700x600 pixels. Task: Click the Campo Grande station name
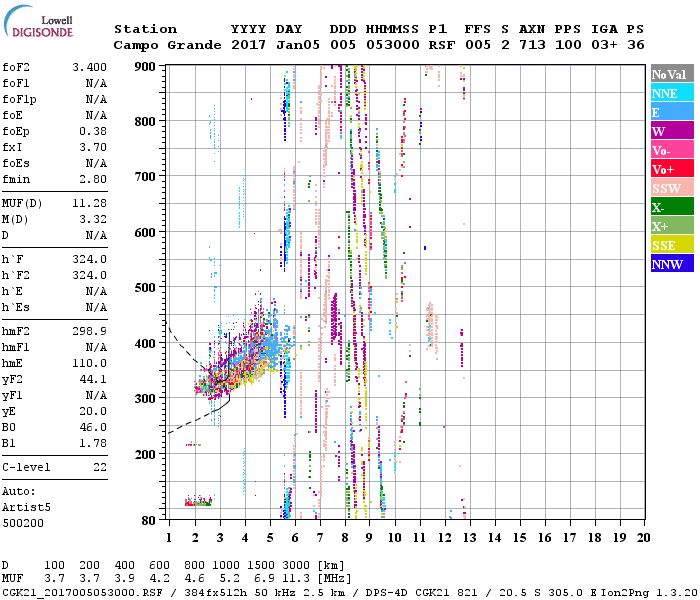pos(167,45)
